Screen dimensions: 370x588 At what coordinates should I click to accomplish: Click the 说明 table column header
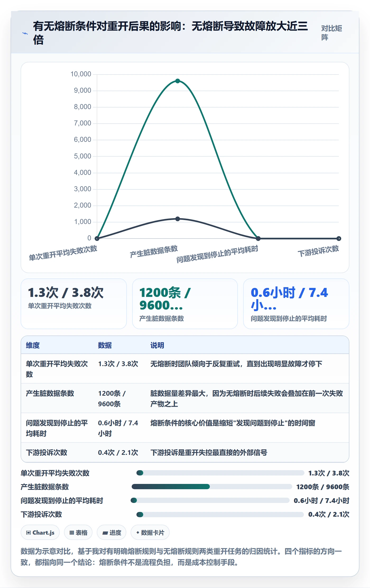tap(157, 345)
